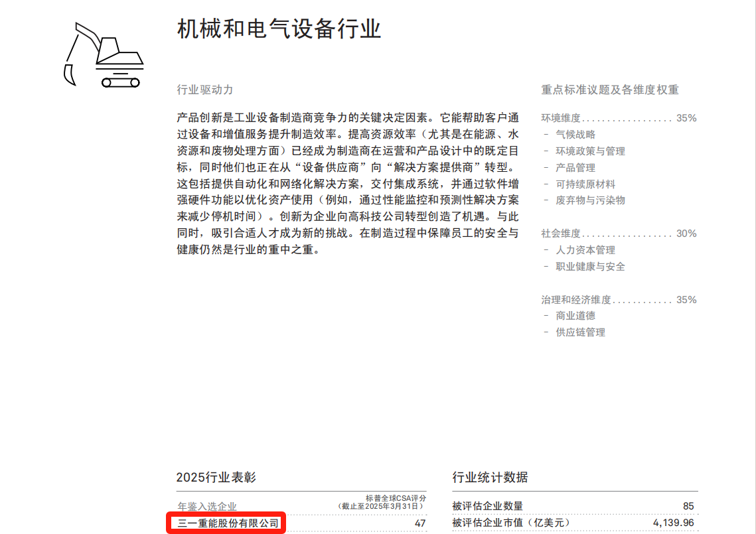This screenshot has width=756, height=534.
Task: Click the 产品管理 list entry
Action: click(576, 167)
